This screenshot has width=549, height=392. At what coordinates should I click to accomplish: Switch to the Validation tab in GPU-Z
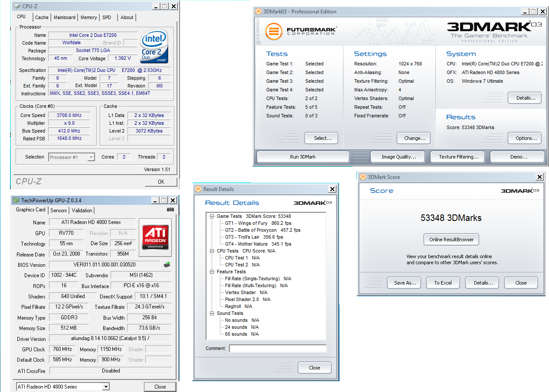[x=82, y=211]
